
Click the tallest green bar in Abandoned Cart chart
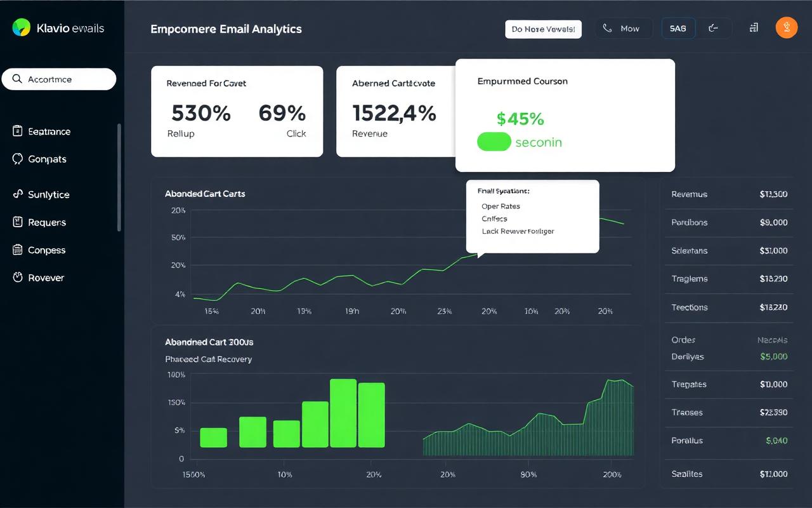[x=343, y=413]
